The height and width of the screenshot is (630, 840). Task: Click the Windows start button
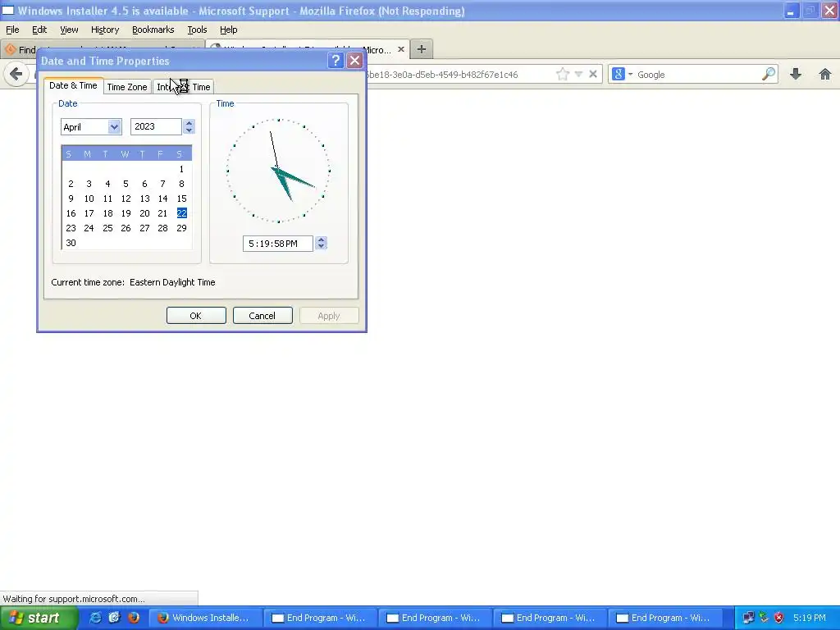click(x=38, y=618)
